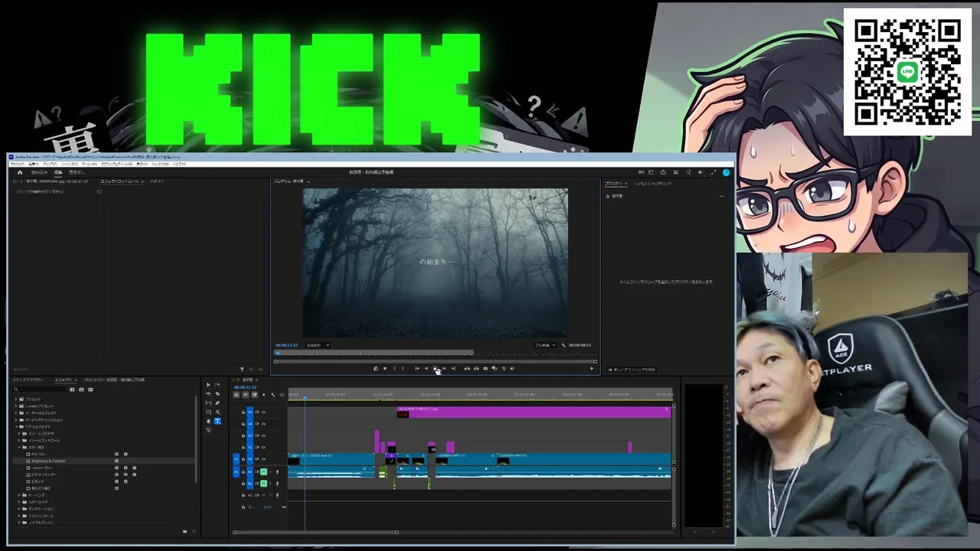Toggle visibility eye for track V2
This screenshot has height=551, width=980.
tap(263, 447)
